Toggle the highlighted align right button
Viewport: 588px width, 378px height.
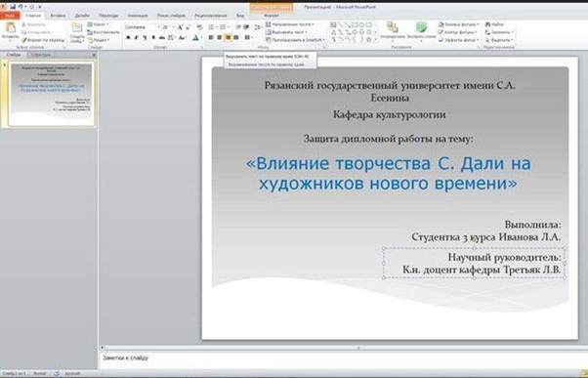click(228, 37)
